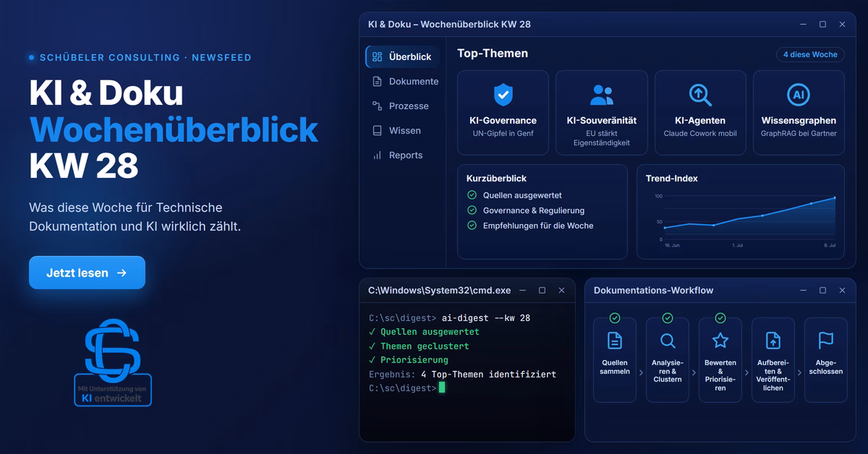
Task: Click the Aufbereiten & Veröffentlichen upload icon
Action: pyautogui.click(x=773, y=340)
